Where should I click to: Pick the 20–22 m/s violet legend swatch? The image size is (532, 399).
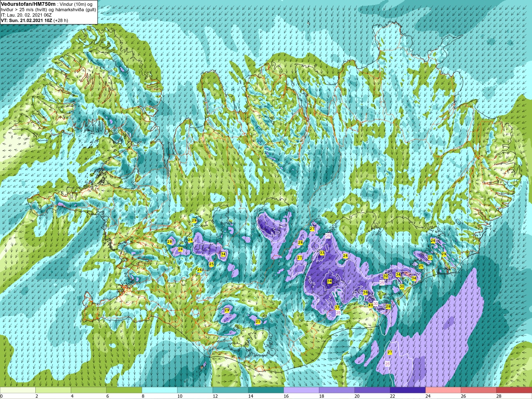(372, 390)
